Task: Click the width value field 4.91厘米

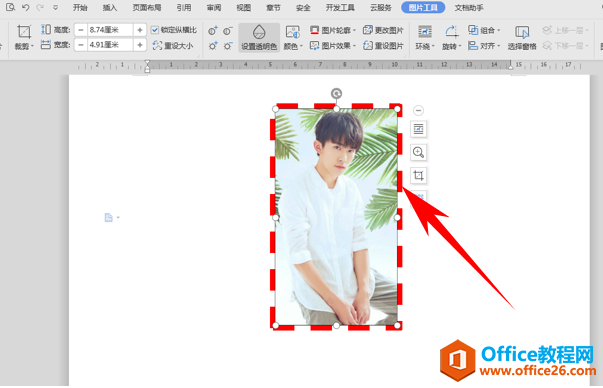Action: point(110,45)
